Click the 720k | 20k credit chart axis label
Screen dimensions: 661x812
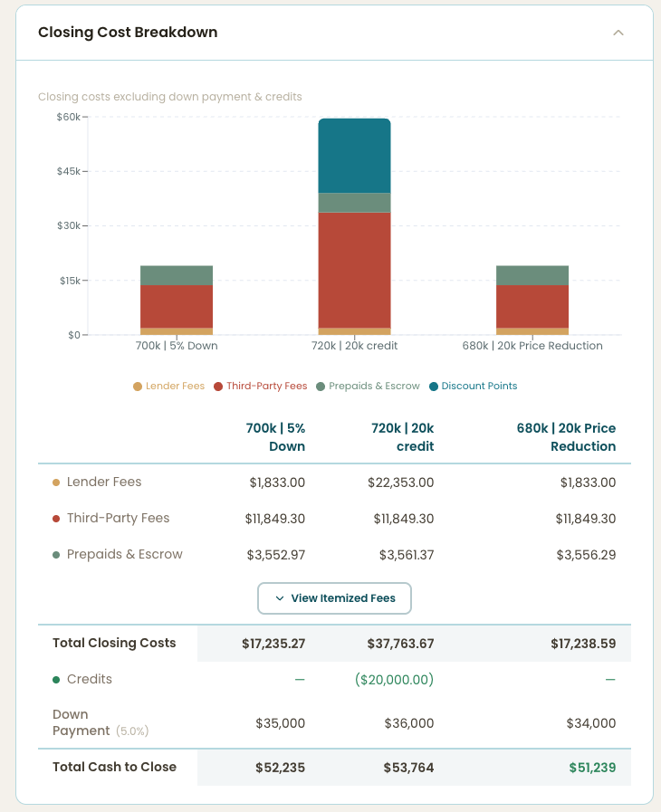(x=354, y=346)
